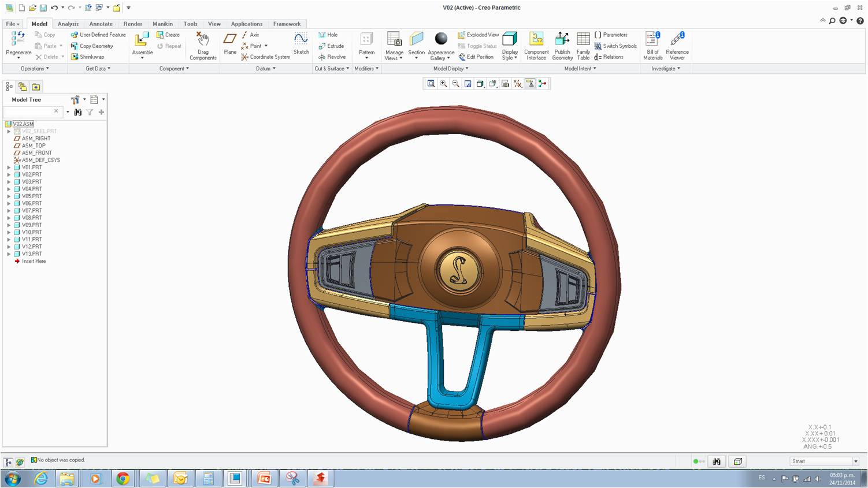The width and height of the screenshot is (868, 488).
Task: Toggle Exploded View
Action: pos(478,35)
